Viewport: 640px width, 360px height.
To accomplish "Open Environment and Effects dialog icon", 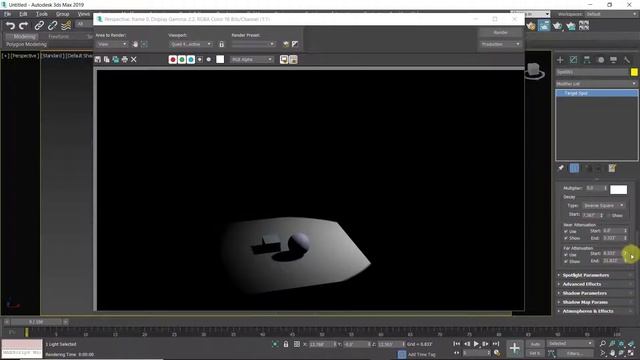I will coord(295,44).
